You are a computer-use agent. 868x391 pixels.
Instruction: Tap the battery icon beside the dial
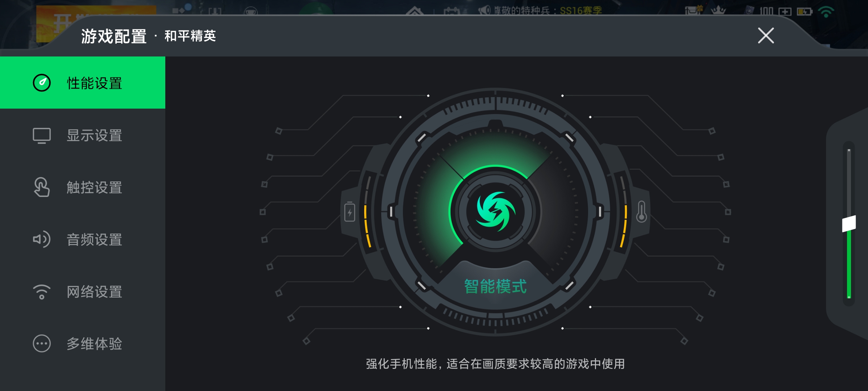point(350,211)
